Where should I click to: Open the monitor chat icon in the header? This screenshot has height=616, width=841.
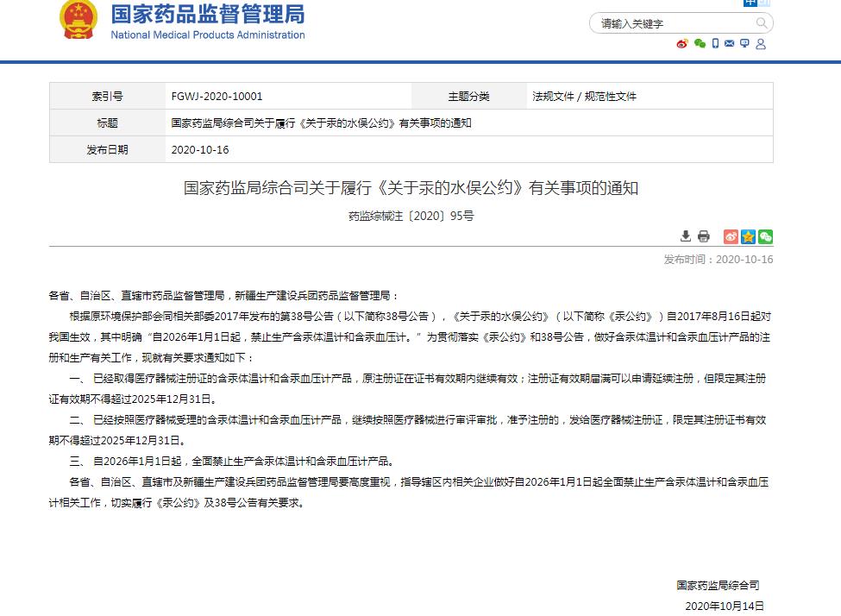tap(744, 43)
